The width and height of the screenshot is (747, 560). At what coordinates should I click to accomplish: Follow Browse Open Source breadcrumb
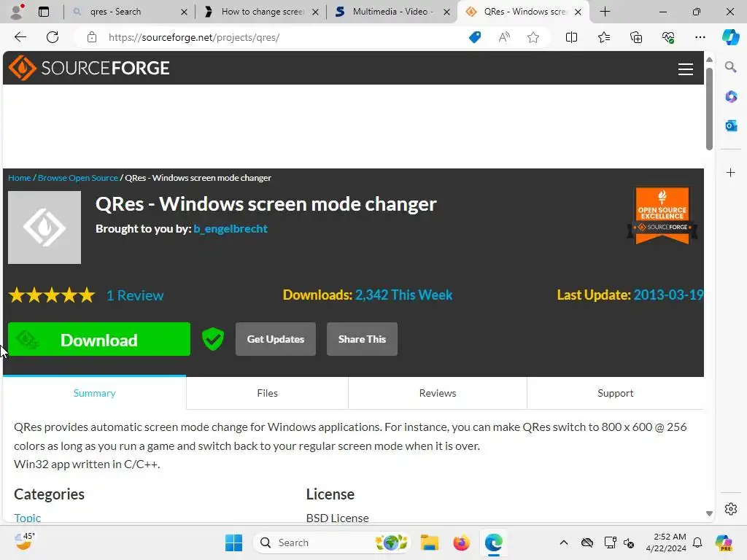77,178
